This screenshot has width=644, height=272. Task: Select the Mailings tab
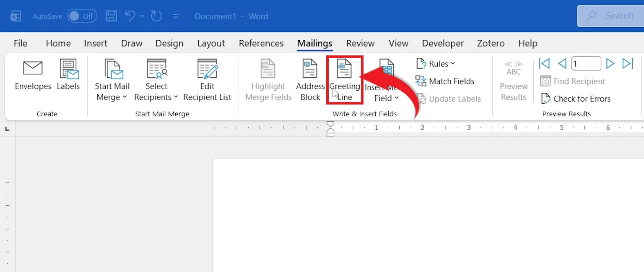[315, 43]
